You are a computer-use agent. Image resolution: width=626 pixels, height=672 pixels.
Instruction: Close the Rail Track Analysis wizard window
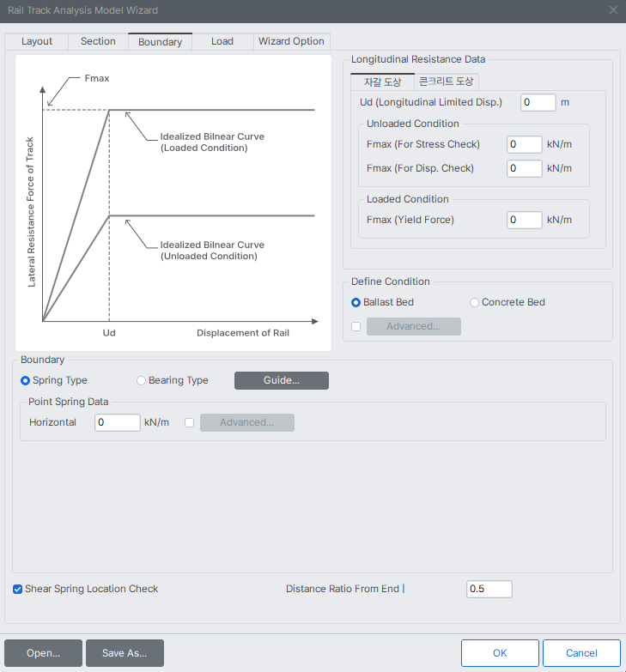tap(613, 9)
